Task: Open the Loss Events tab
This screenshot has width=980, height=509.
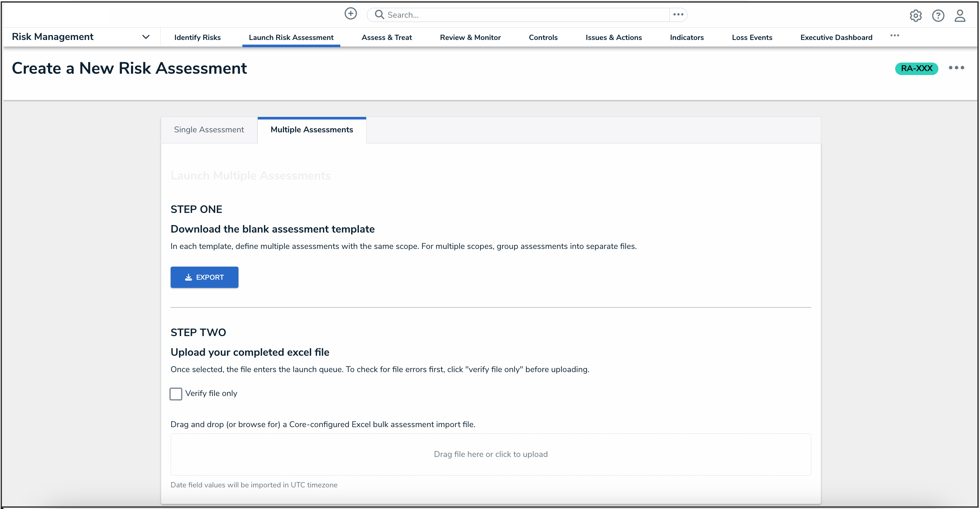Action: [752, 38]
